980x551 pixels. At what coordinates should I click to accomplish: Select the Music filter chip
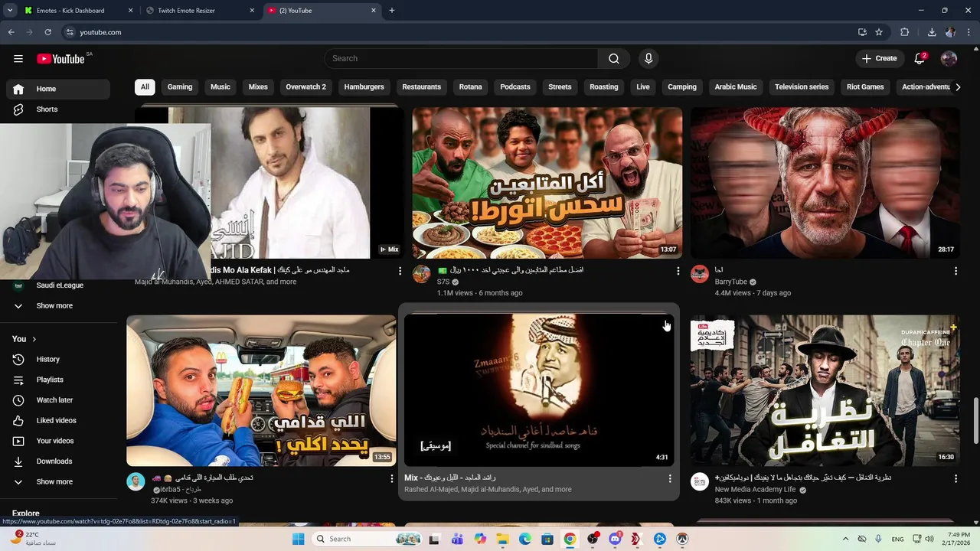(220, 86)
